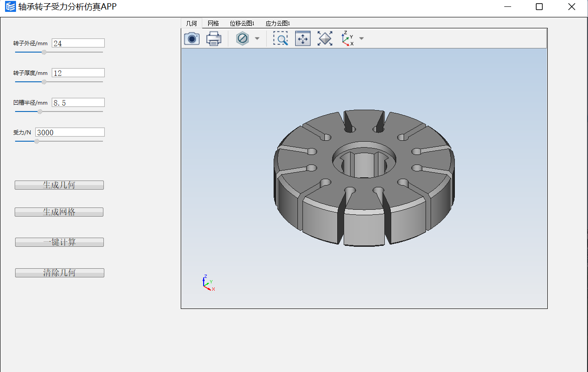Click the 凹槽半径 slider handle
Image resolution: width=588 pixels, height=372 pixels.
pos(40,112)
